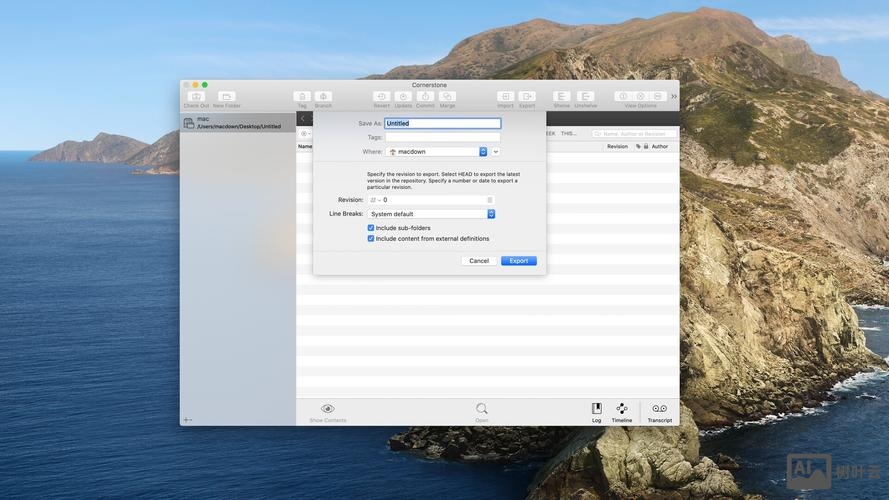Click the Branch toolbar icon
Screen dimensions: 889x500
[323, 97]
